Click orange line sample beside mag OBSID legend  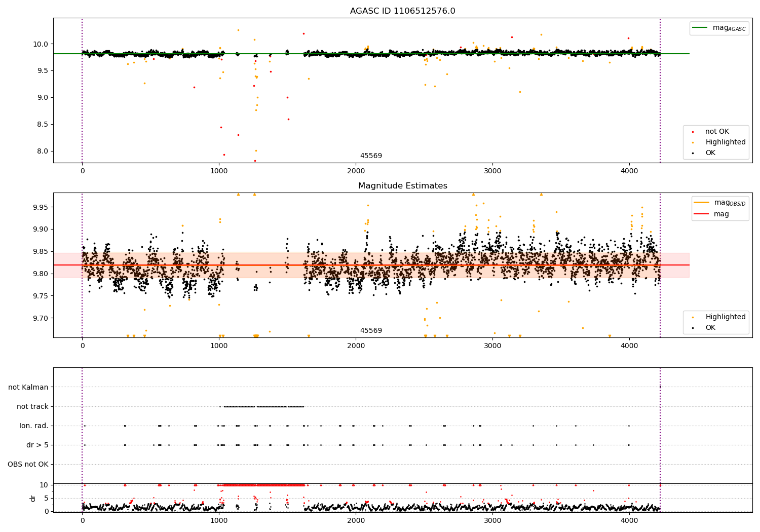pyautogui.click(x=701, y=203)
